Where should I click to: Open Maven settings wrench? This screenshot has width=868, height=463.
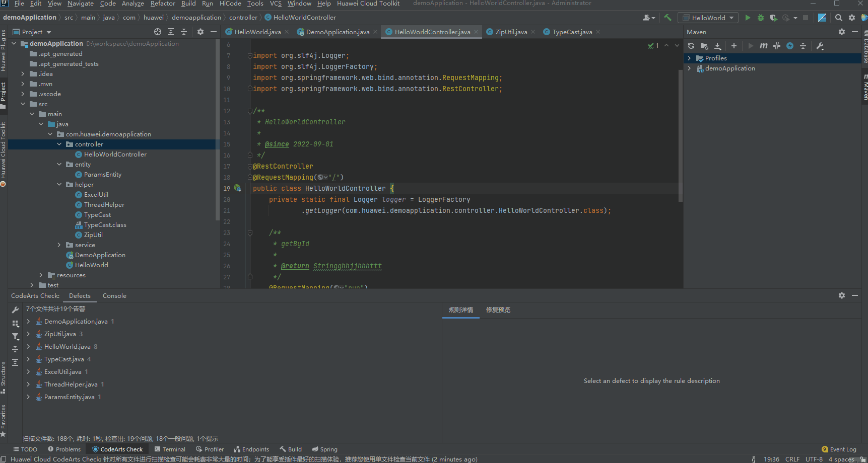pyautogui.click(x=820, y=46)
